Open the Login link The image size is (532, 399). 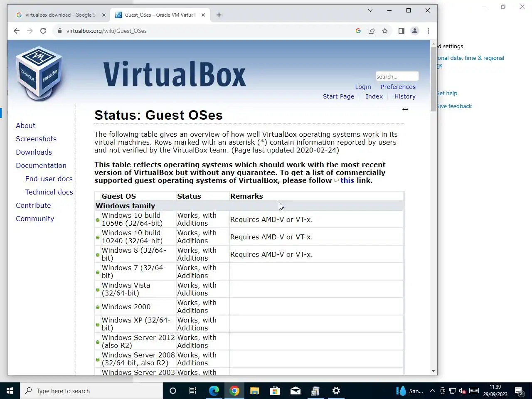click(363, 87)
